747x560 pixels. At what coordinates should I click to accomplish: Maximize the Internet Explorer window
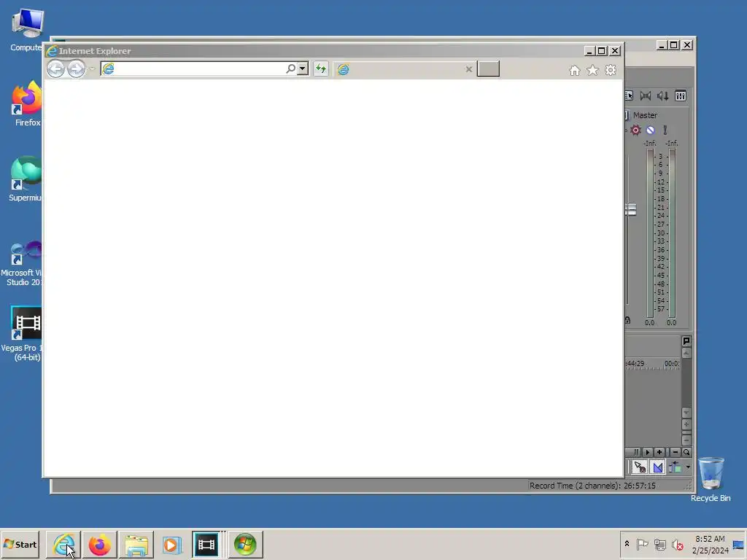pos(602,50)
